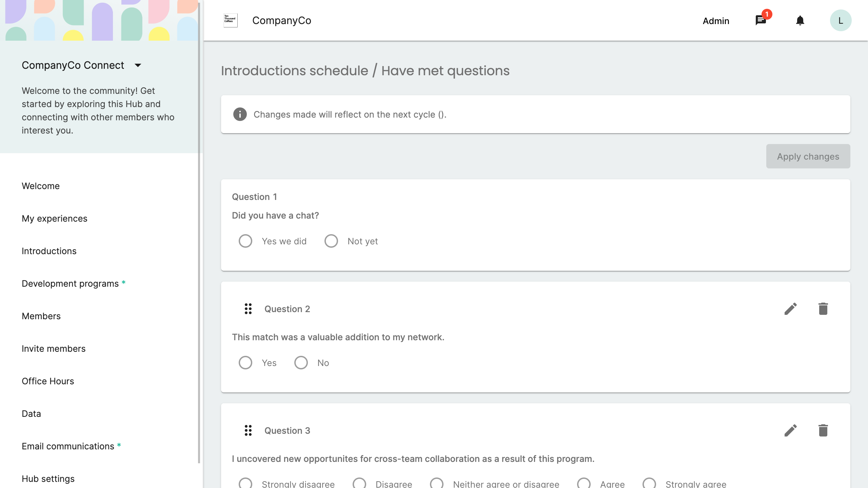
Task: Choose 'No' for Question 2
Action: 301,363
